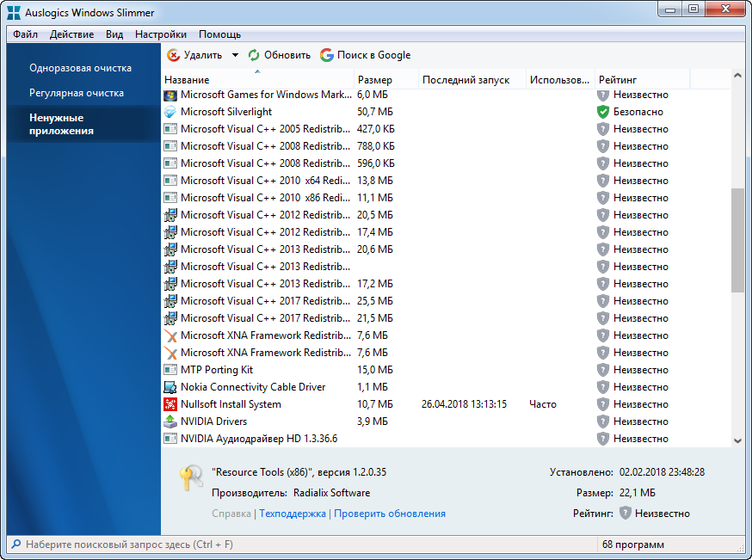This screenshot has width=752, height=560.
Task: Open the Файл menu
Action: coord(25,34)
